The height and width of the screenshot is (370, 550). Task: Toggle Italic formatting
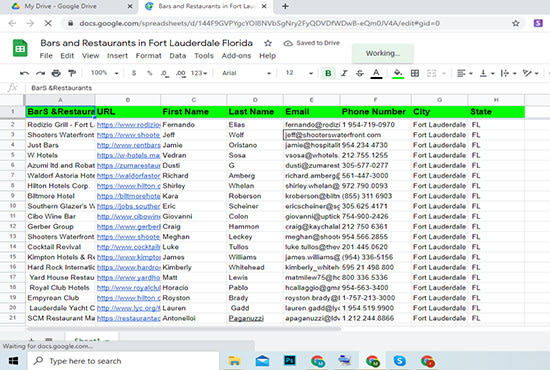coord(344,73)
